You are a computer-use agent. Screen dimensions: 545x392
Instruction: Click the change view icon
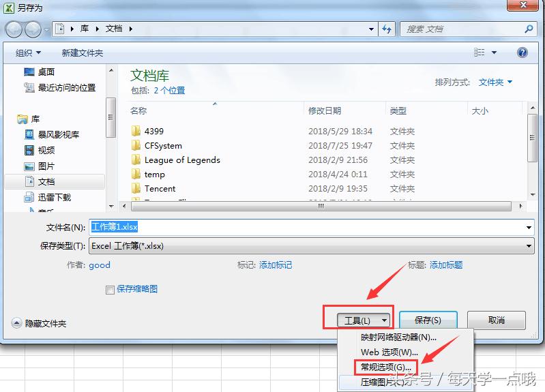click(x=480, y=52)
